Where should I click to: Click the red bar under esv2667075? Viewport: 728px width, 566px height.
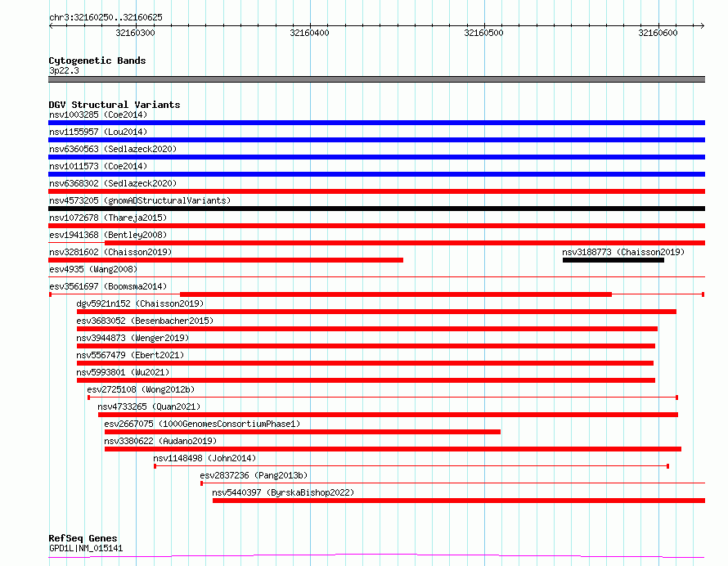303,432
